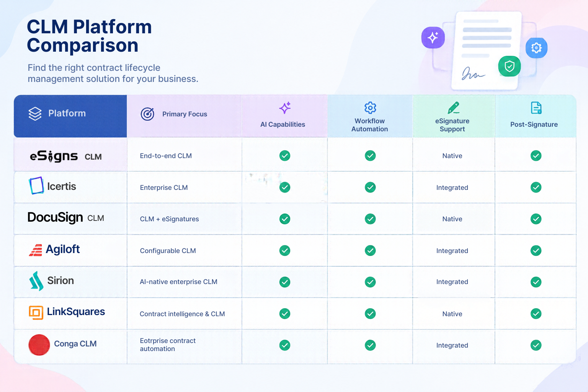Click Sirion Workflow Automation check mark
The height and width of the screenshot is (392, 588).
[370, 282]
